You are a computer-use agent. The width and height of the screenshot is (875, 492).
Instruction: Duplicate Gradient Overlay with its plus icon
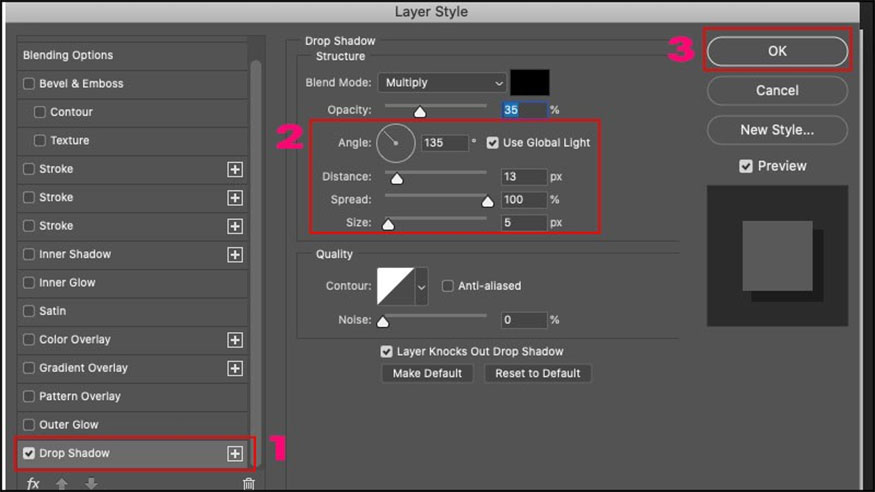[x=235, y=368]
